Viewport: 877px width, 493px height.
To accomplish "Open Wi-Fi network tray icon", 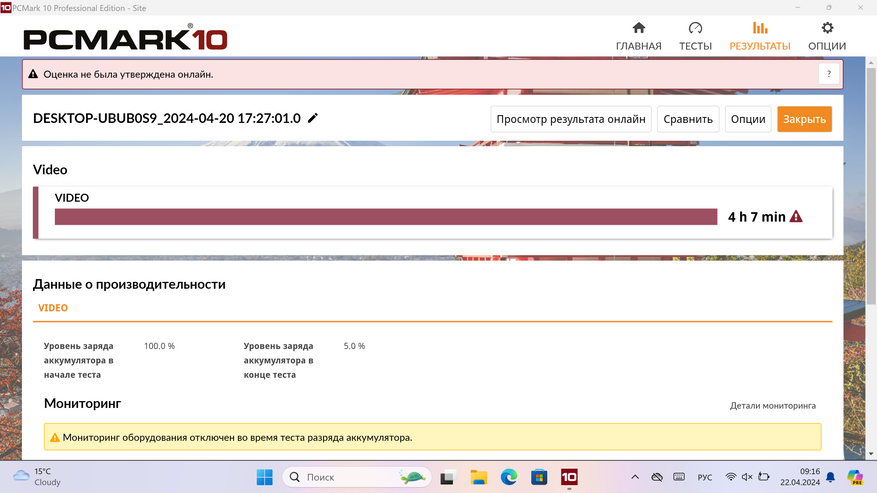I will point(730,477).
